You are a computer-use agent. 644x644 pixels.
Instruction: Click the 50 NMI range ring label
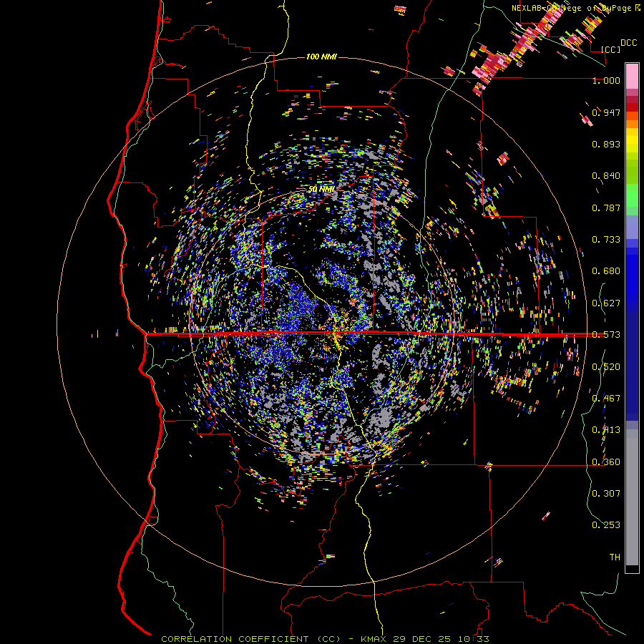click(x=321, y=190)
